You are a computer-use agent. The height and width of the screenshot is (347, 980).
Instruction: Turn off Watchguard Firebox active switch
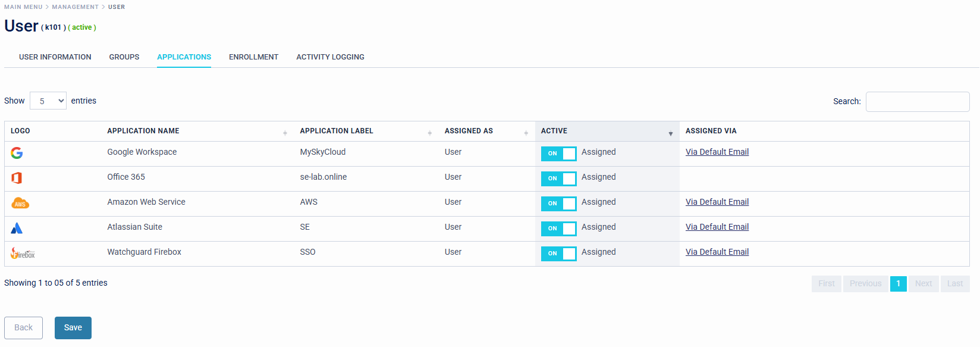click(558, 254)
